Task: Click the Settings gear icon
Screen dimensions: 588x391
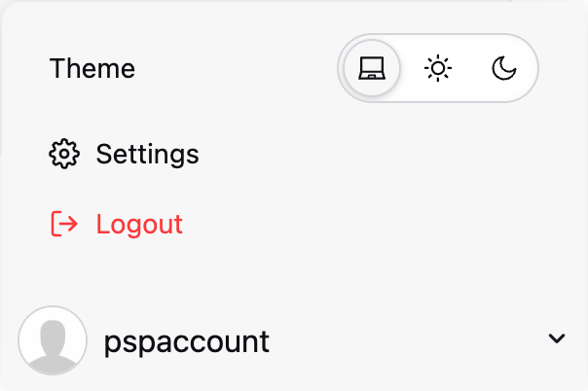Action: (64, 154)
